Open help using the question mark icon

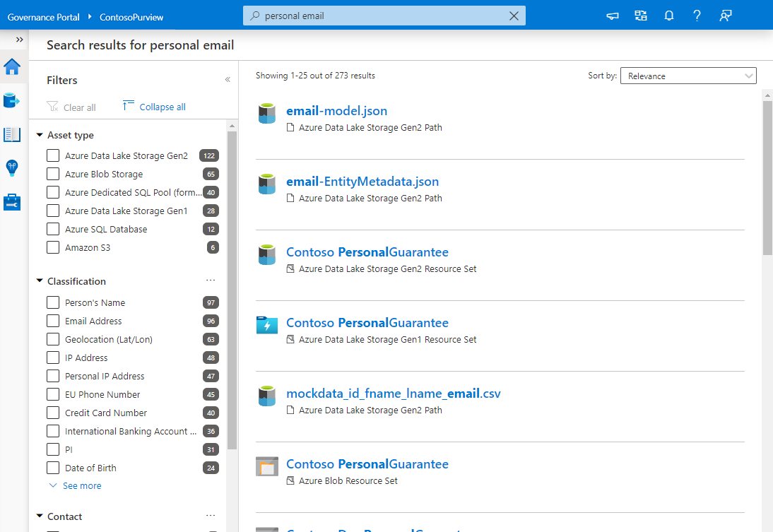coord(697,16)
